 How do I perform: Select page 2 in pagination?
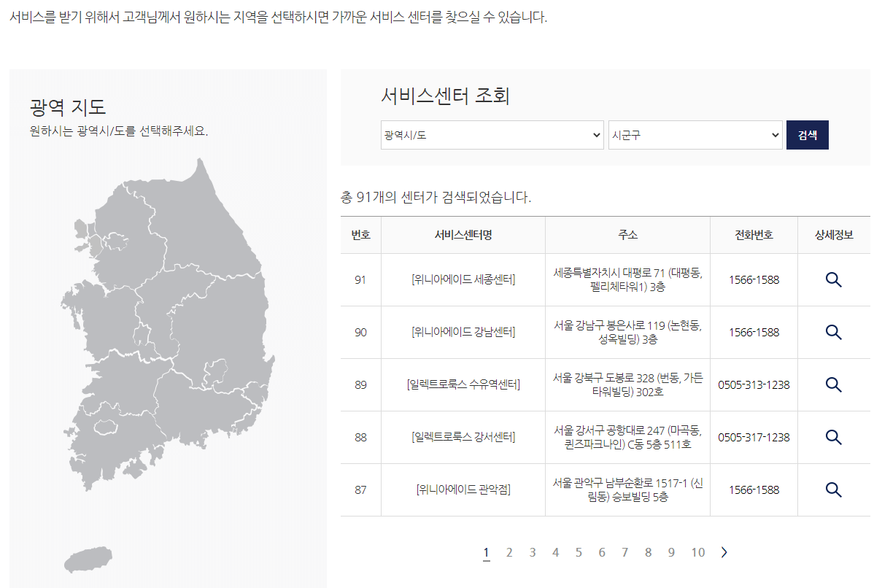(x=509, y=552)
